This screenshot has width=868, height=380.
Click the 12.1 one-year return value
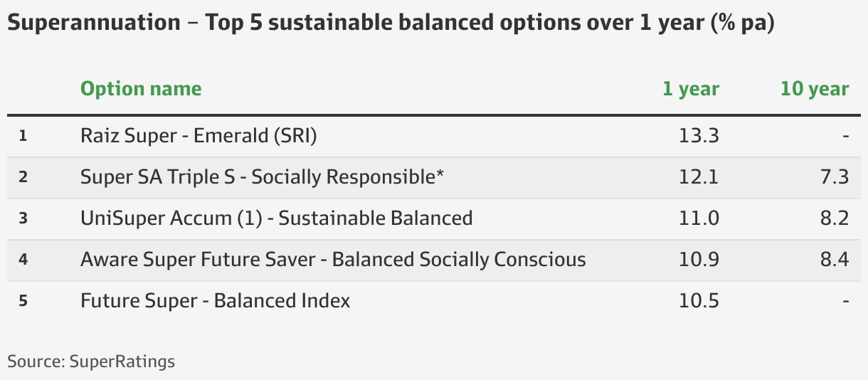click(699, 176)
